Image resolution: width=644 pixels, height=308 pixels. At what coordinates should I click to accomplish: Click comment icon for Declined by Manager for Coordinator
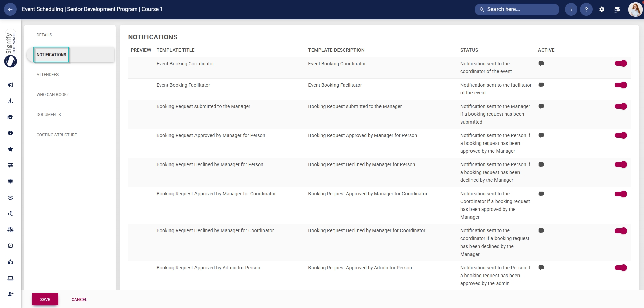(x=541, y=231)
